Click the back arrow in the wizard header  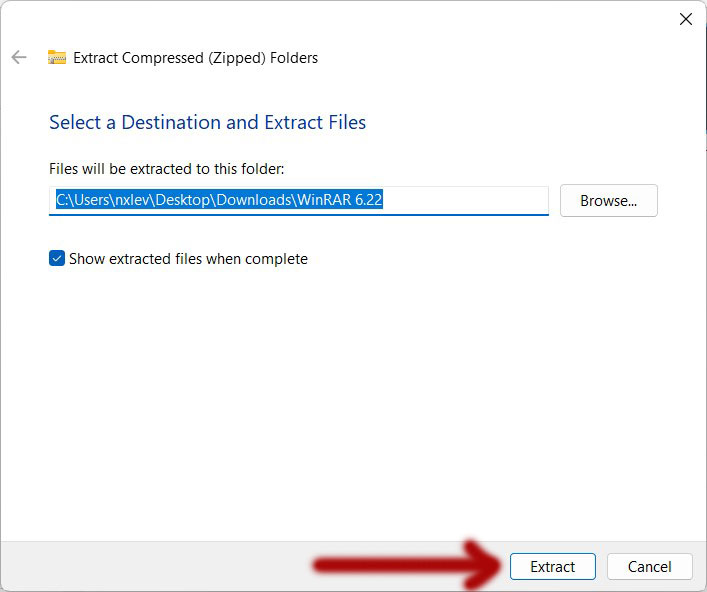[19, 58]
